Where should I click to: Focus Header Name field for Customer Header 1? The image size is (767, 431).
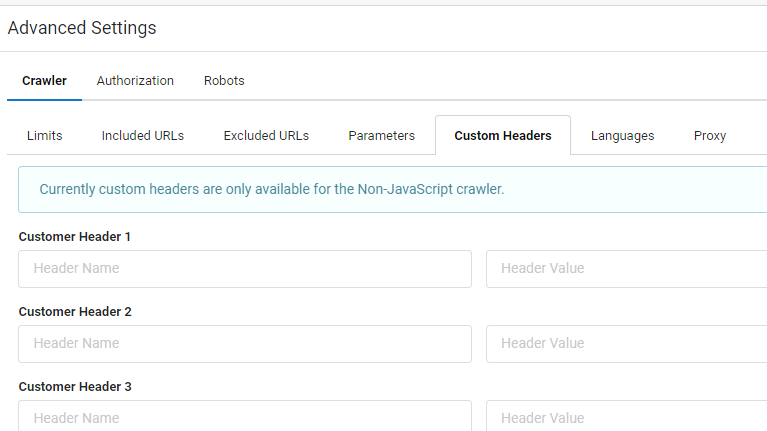point(245,269)
